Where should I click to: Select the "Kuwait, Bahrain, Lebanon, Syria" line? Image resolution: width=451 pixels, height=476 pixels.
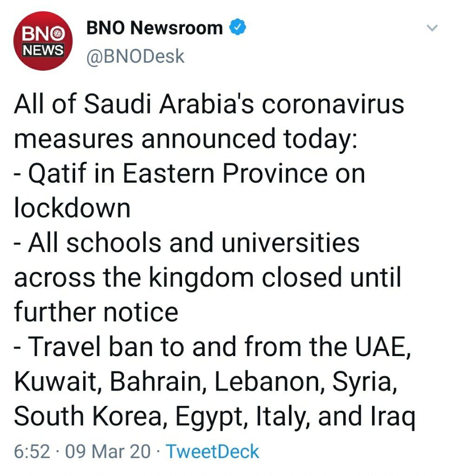coord(206,382)
